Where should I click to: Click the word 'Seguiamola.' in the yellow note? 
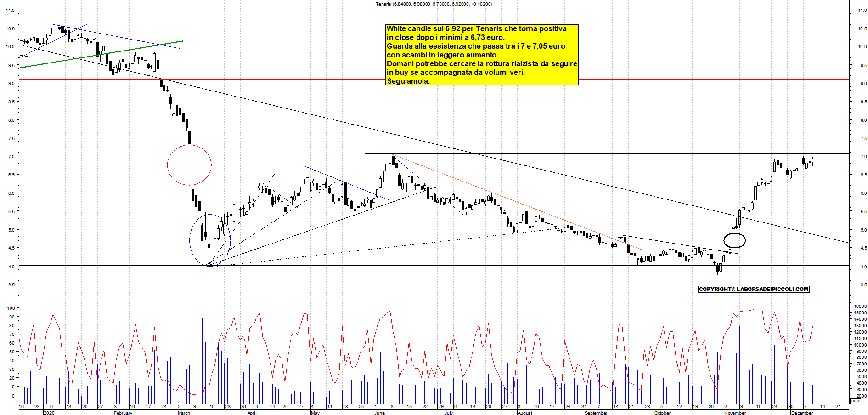coord(408,81)
